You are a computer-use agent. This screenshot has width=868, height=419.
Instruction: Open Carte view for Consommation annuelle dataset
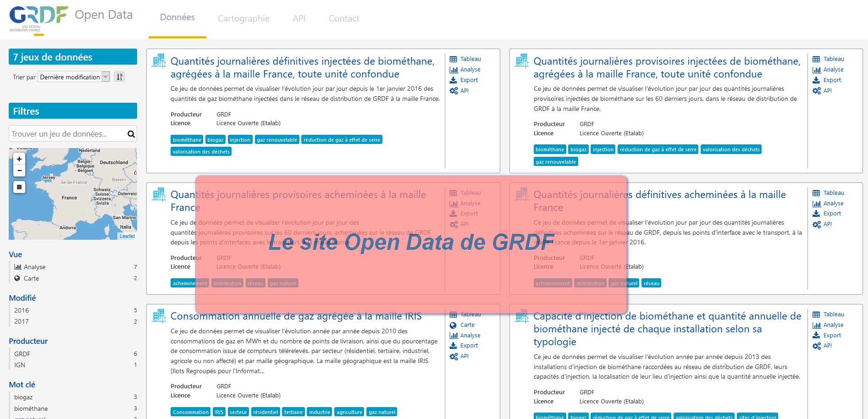click(x=467, y=325)
